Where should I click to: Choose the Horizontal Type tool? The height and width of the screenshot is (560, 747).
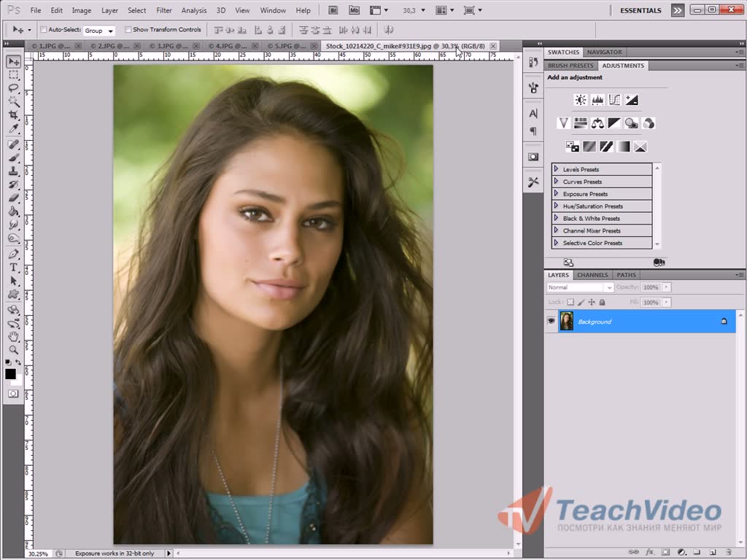(x=13, y=267)
